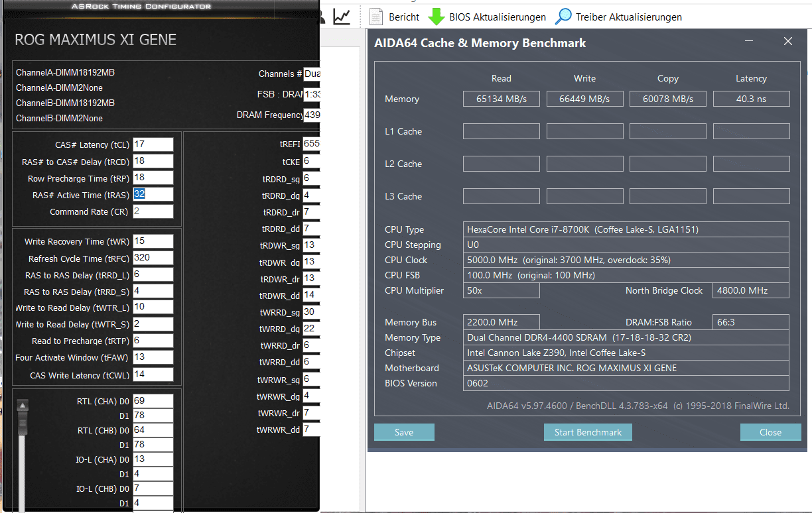812x513 pixels.
Task: Select the RAS to RAS Delay (tRRD_S) field
Action: pyautogui.click(x=153, y=291)
